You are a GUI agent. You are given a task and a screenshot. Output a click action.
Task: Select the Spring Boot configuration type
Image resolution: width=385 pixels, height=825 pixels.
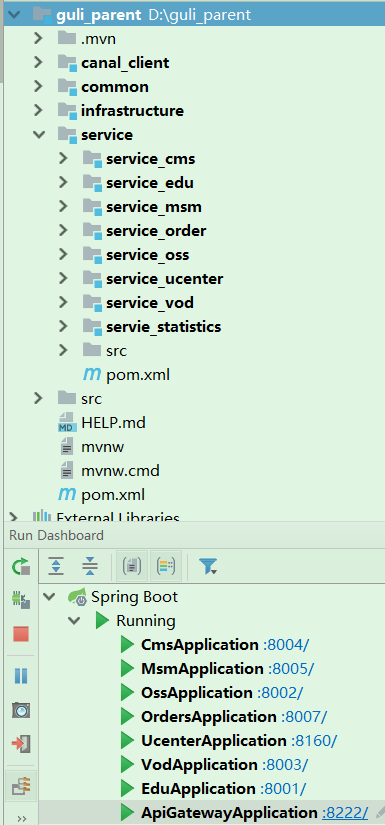pos(135,597)
